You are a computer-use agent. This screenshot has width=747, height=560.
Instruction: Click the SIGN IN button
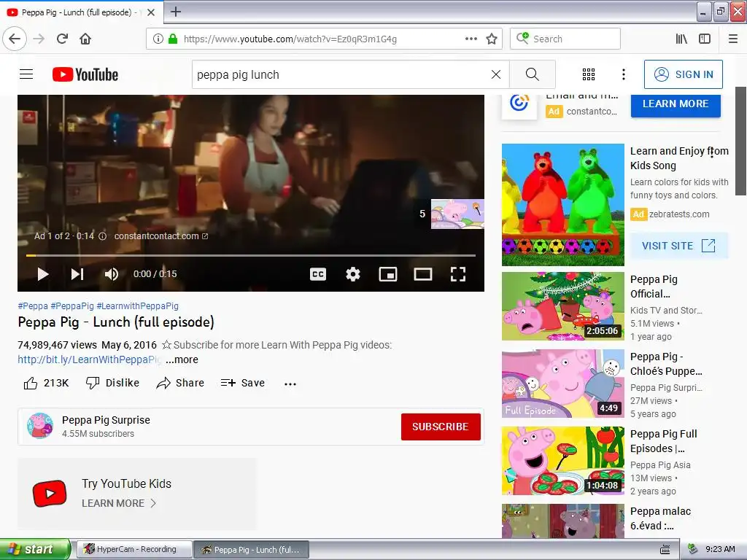coord(683,74)
